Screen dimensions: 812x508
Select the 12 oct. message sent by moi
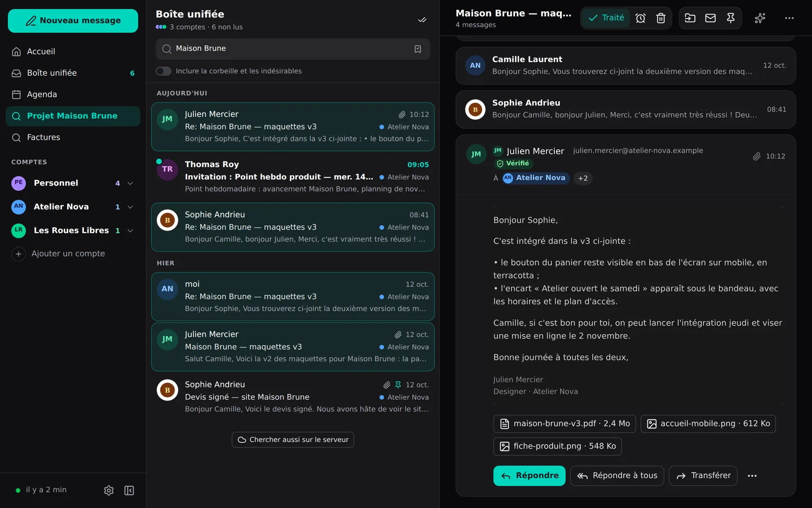293,297
